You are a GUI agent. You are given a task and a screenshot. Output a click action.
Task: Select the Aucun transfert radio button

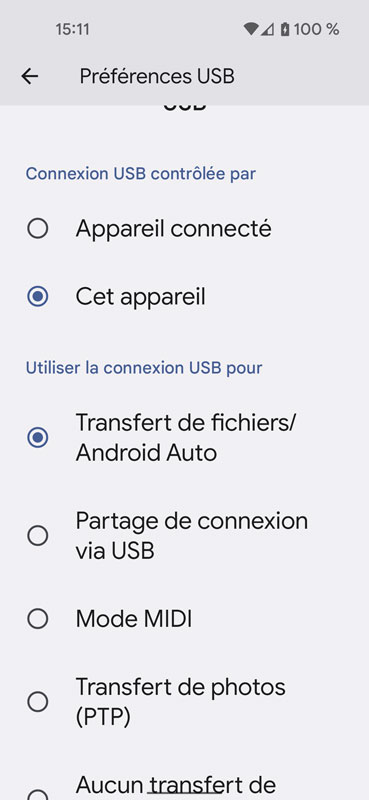point(38,794)
